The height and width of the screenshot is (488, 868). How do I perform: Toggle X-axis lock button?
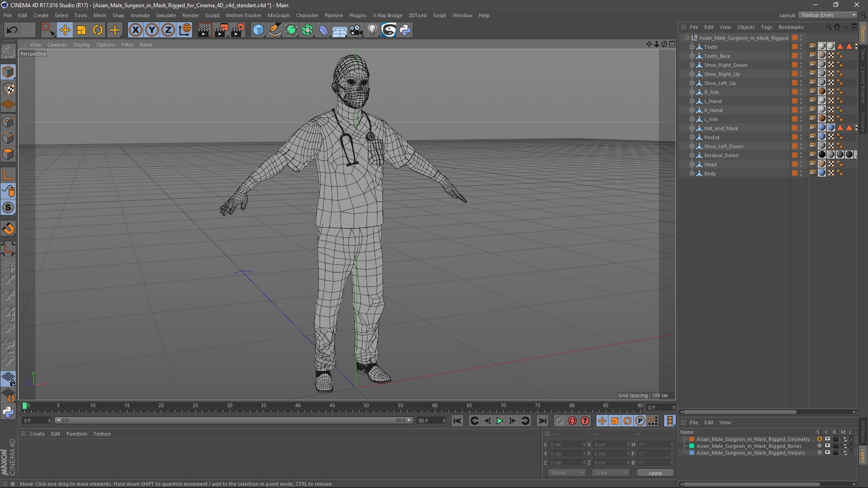[135, 30]
